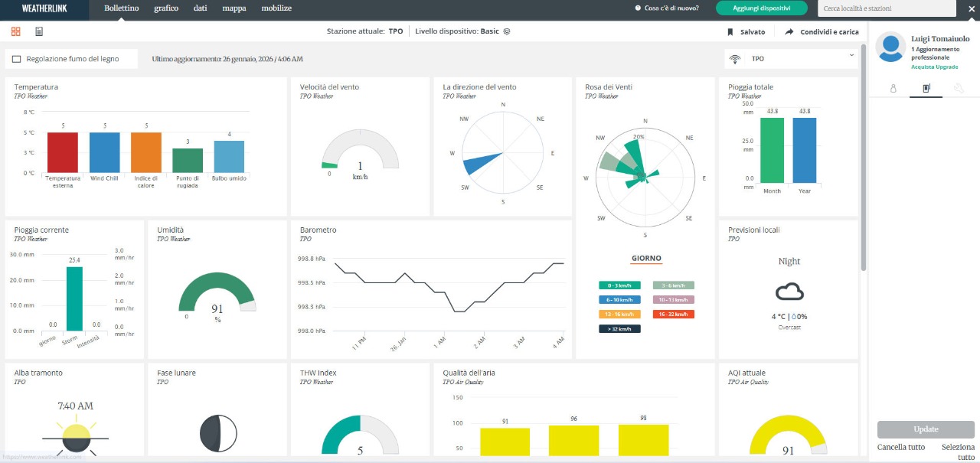This screenshot has height=463, width=980.
Task: Enable Regolazione fumo del legno checkbox
Action: 17,59
